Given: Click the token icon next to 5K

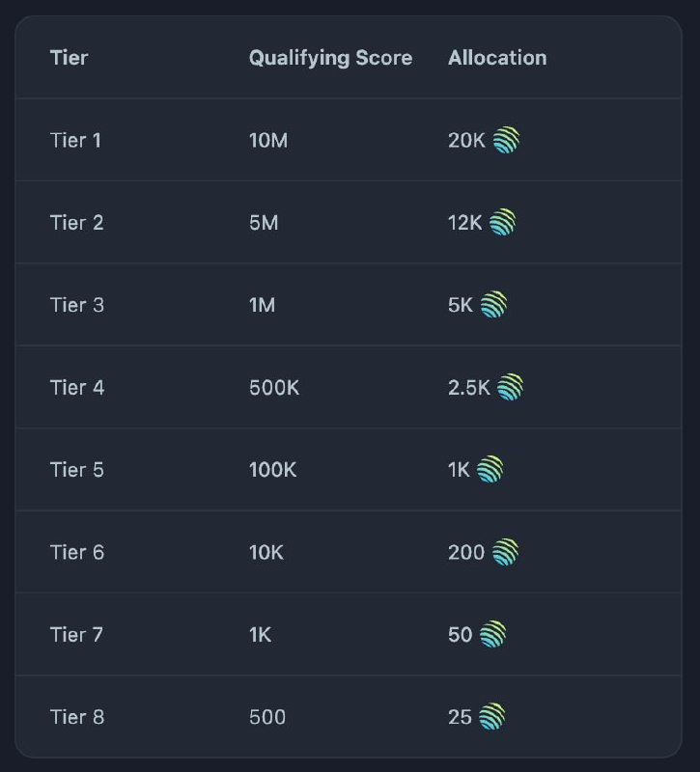Looking at the screenshot, I should click(493, 305).
